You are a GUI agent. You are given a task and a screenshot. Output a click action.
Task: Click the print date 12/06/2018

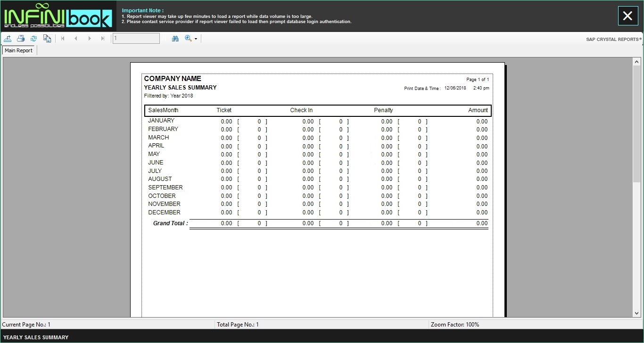coord(455,88)
